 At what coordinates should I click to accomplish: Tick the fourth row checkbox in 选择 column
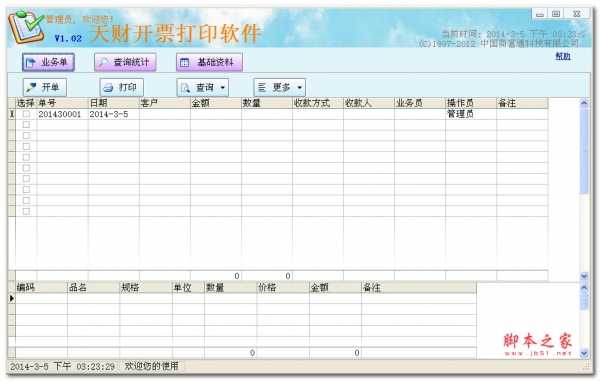coord(26,146)
